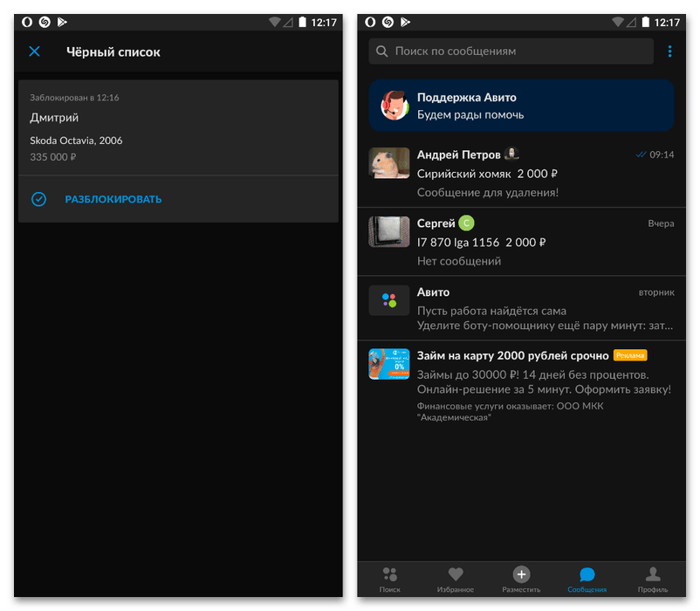The height and width of the screenshot is (611, 700).
Task: Tap the Авито colored dots logo
Action: 389,300
